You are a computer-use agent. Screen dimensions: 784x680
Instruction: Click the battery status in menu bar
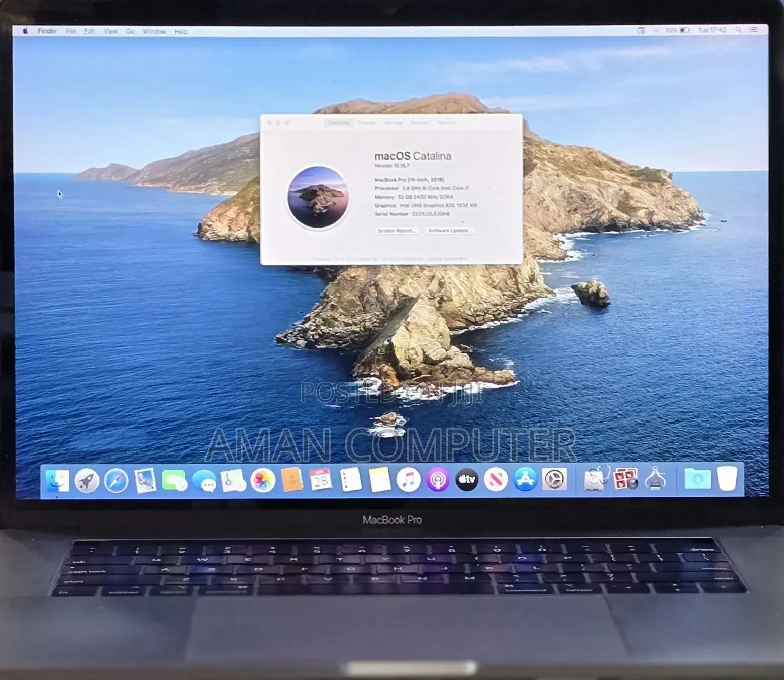677,30
